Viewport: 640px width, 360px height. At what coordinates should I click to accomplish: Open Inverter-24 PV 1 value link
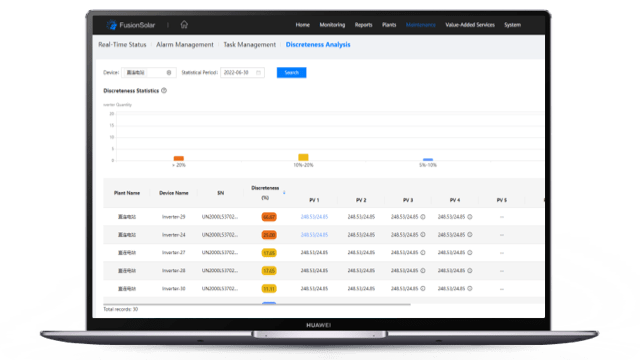click(x=314, y=235)
